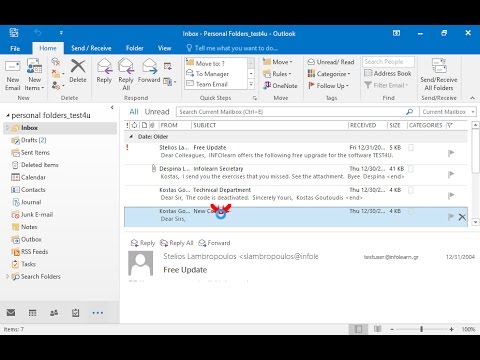This screenshot has height=360, width=480.
Task: Open the Filter Email dropdown
Action: click(x=386, y=85)
